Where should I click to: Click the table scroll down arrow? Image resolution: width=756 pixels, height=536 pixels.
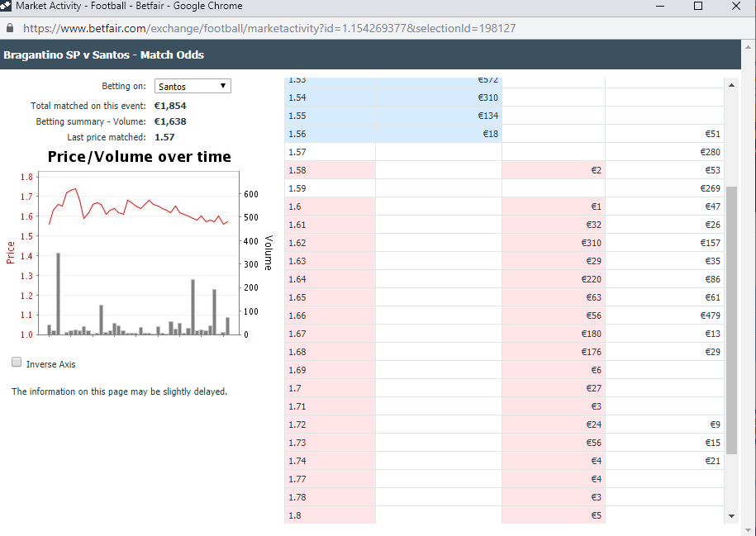(x=731, y=515)
